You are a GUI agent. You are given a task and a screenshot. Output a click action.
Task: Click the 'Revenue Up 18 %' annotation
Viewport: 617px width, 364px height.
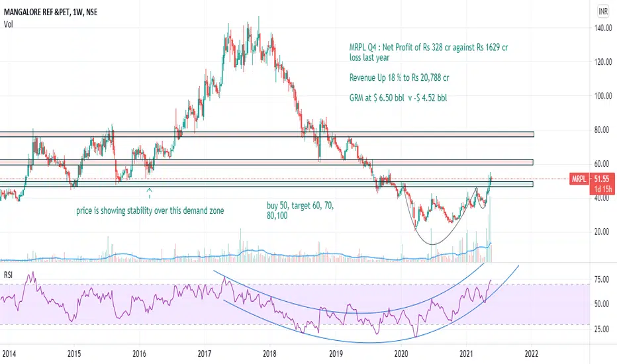click(x=399, y=77)
